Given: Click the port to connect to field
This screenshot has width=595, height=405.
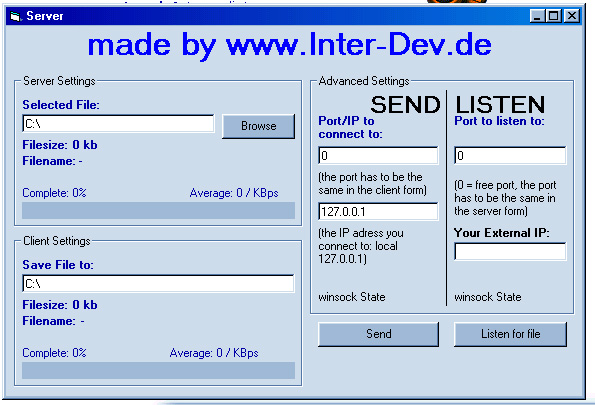Looking at the screenshot, I should coord(378,155).
